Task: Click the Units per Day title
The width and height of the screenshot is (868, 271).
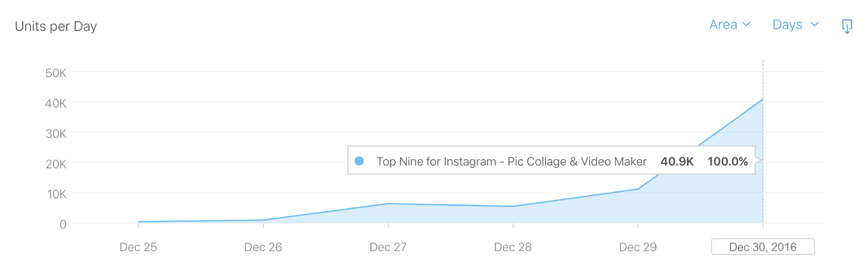Action: coord(56,26)
